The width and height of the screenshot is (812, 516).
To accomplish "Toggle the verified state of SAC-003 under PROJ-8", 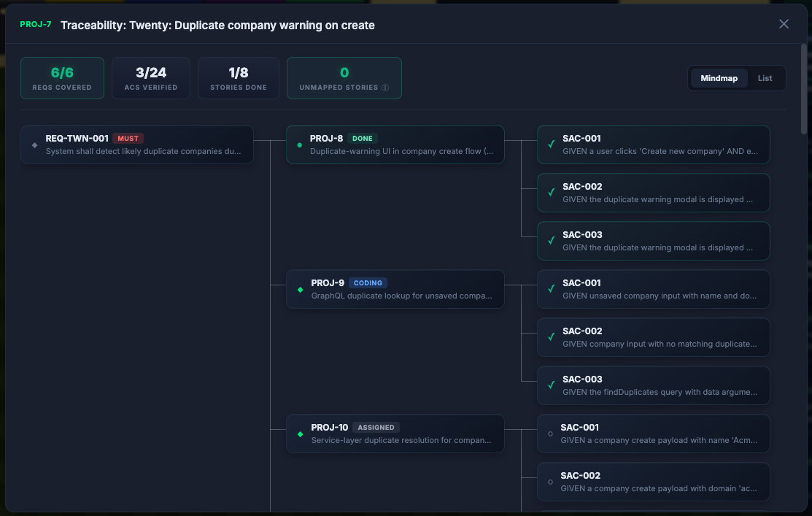I will (552, 240).
